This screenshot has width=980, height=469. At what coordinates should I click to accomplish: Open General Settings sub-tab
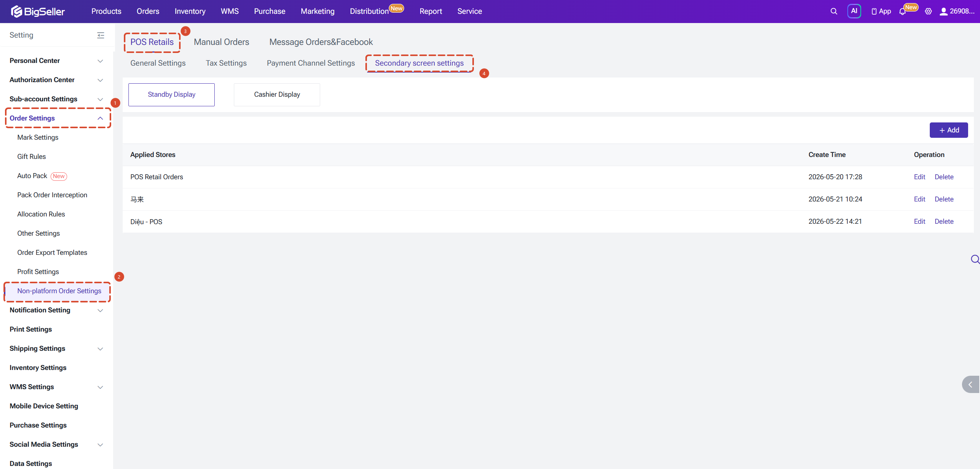(x=158, y=63)
